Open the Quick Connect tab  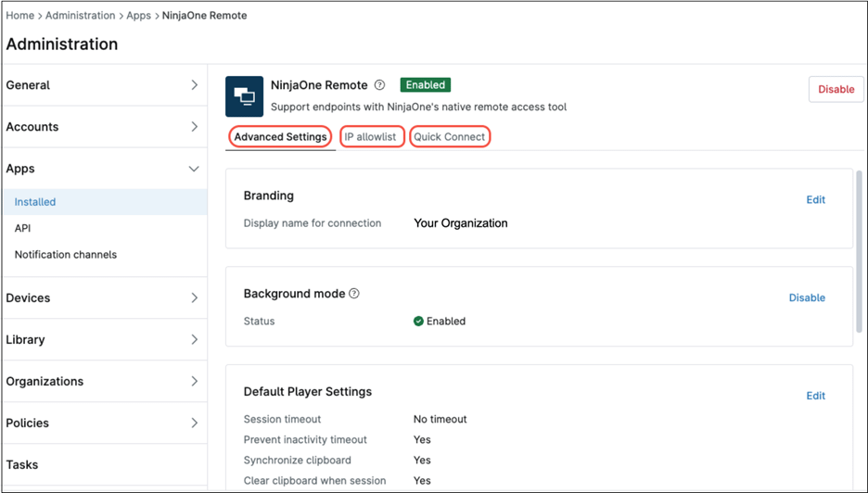449,137
